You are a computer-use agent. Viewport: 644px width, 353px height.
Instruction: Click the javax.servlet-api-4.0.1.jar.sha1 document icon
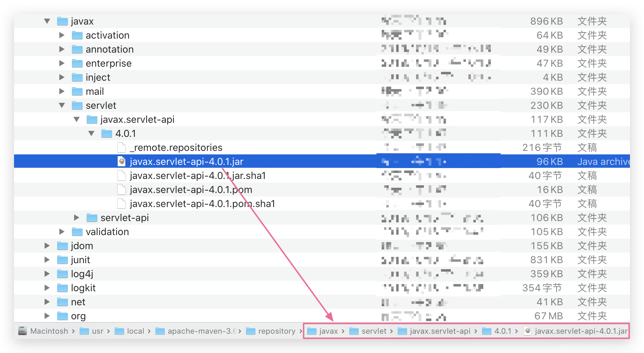[121, 175]
